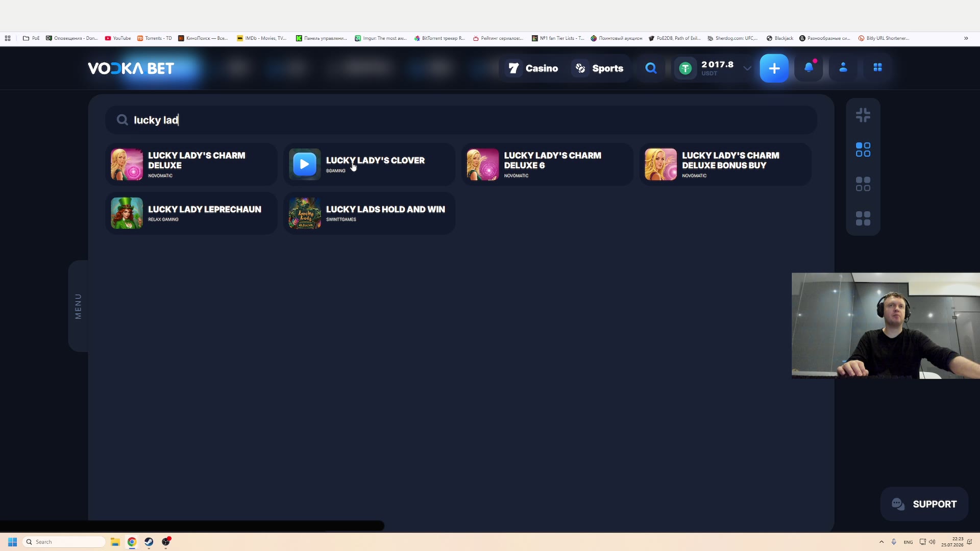This screenshot has height=551, width=980.
Task: Switch to the Sports section
Action: (x=599, y=68)
